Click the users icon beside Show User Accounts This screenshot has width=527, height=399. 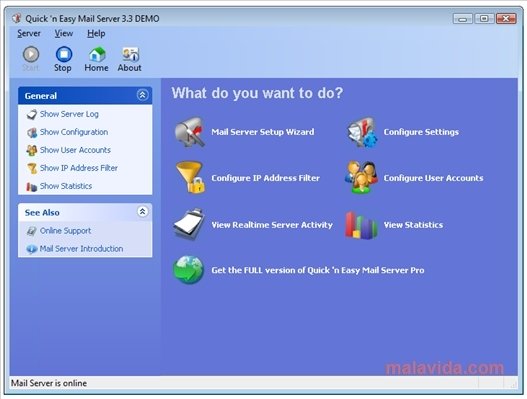coord(32,150)
